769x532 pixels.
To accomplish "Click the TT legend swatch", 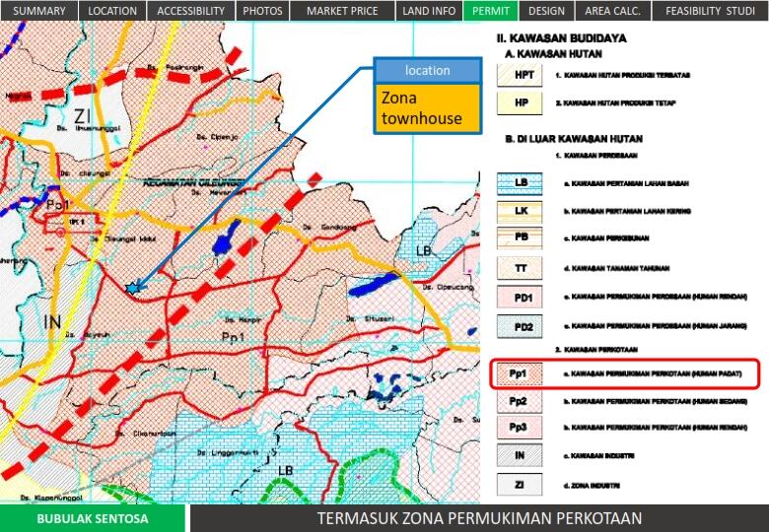I will (x=520, y=268).
